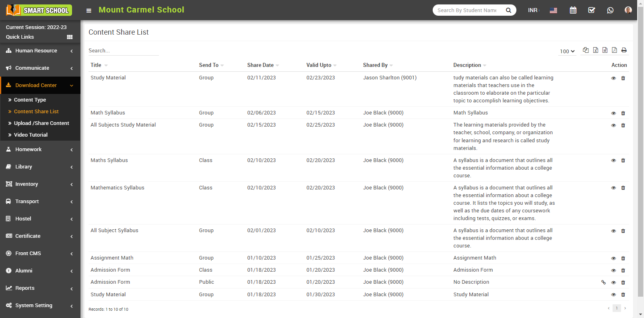Open the 100 rows-per-page dropdown
This screenshot has height=318, width=644.
(567, 51)
